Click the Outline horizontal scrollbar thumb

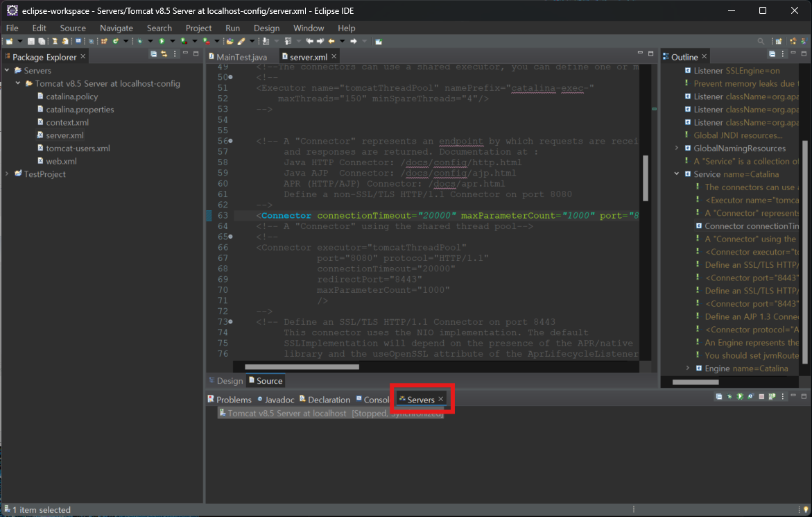(696, 382)
